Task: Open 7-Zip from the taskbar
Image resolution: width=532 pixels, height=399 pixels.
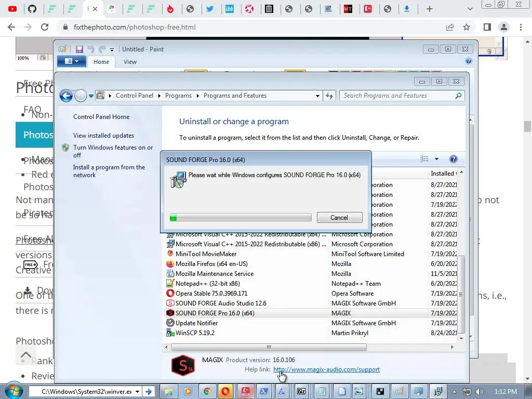Action: point(301,392)
